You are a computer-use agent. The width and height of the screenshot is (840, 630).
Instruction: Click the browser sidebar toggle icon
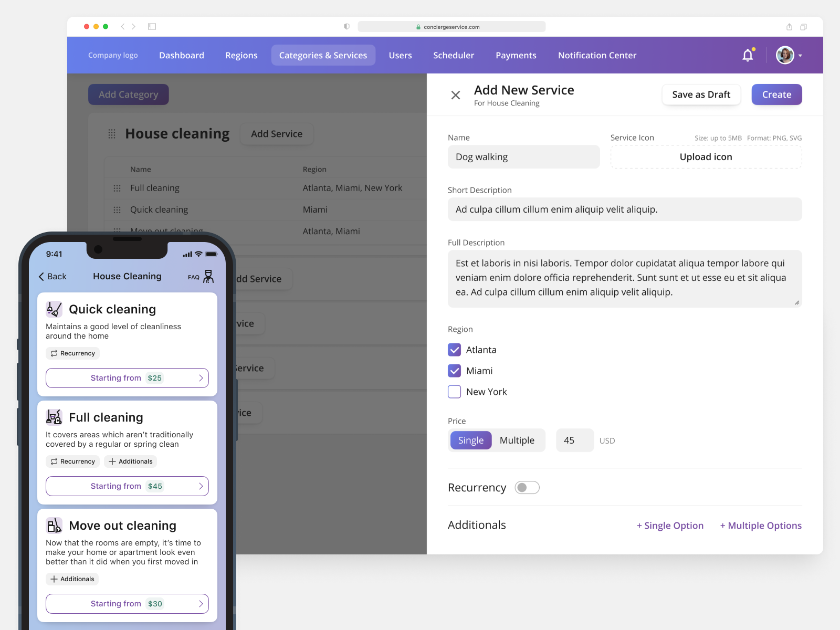click(x=152, y=27)
